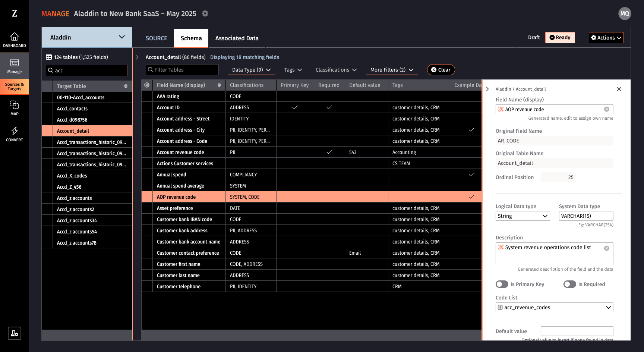
Task: Open the Actions dropdown menu
Action: (606, 38)
